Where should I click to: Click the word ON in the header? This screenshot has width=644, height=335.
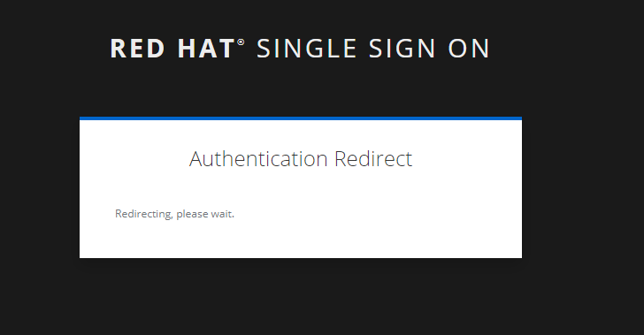469,49
